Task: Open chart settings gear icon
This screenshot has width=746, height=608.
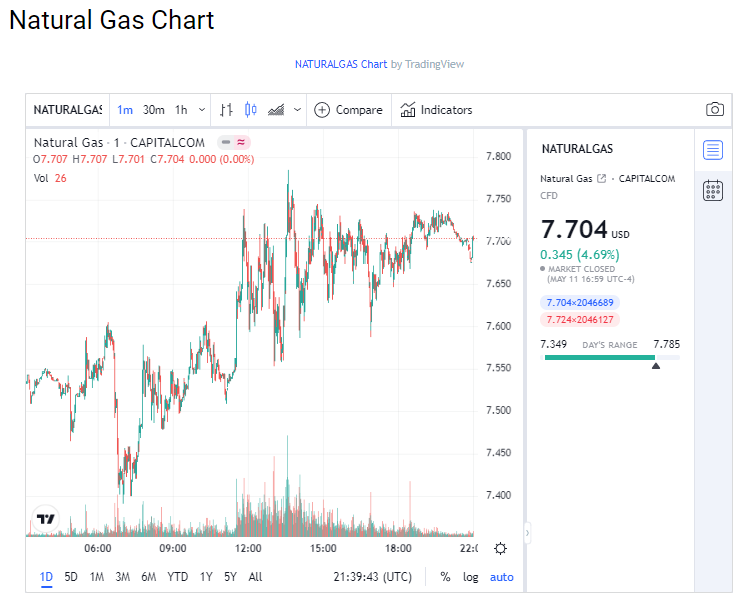Action: pos(500,549)
